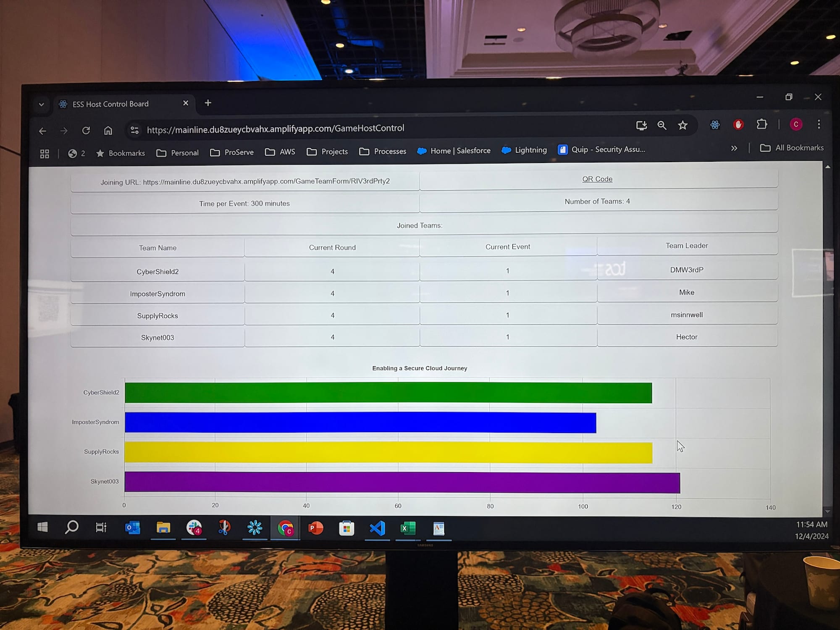Viewport: 840px width, 630px height.
Task: Select the ImposterSyndrom team name cell
Action: [157, 294]
